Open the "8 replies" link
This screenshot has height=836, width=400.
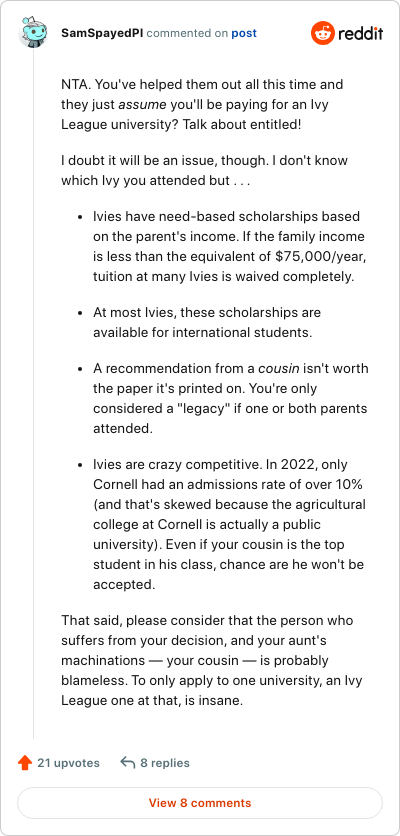[x=165, y=763]
